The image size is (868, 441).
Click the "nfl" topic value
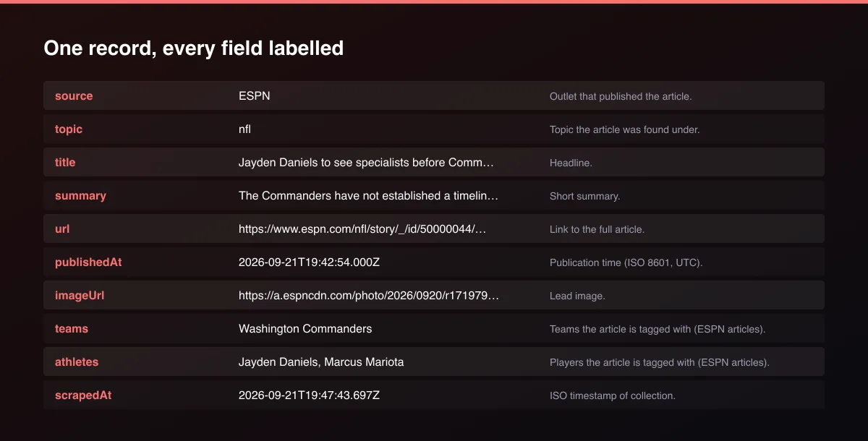pyautogui.click(x=244, y=129)
